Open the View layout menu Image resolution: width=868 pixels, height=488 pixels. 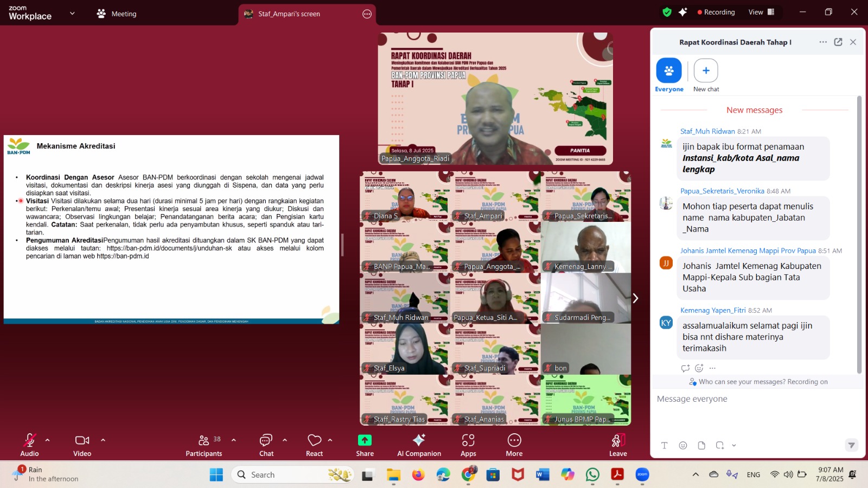click(761, 12)
